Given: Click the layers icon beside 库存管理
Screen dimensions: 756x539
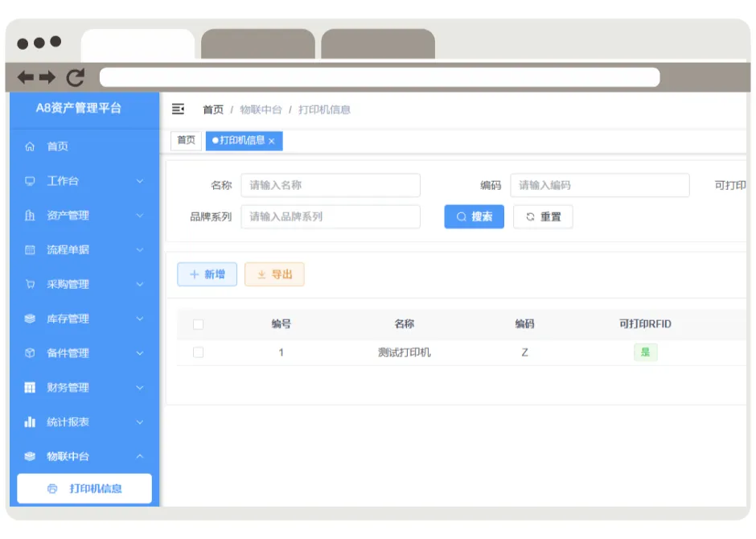Looking at the screenshot, I should 30,319.
